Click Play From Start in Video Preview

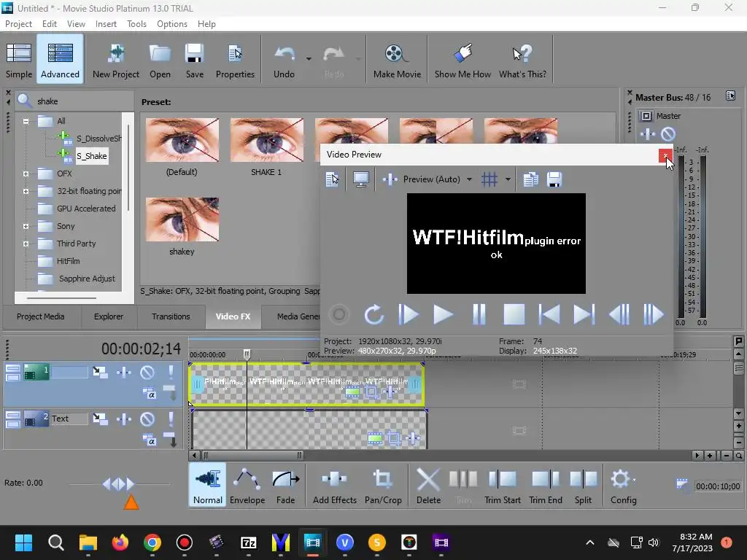pyautogui.click(x=409, y=315)
